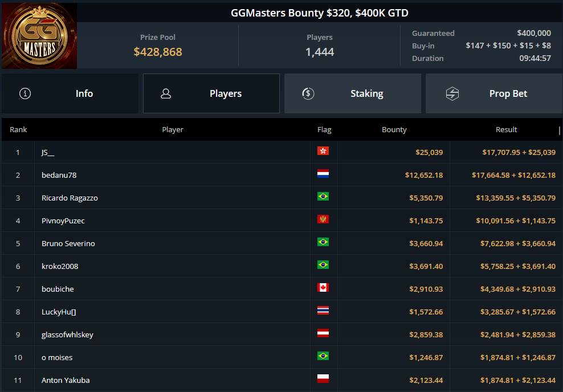563x392 pixels.
Task: Select player bedanu78
Action: pos(59,175)
